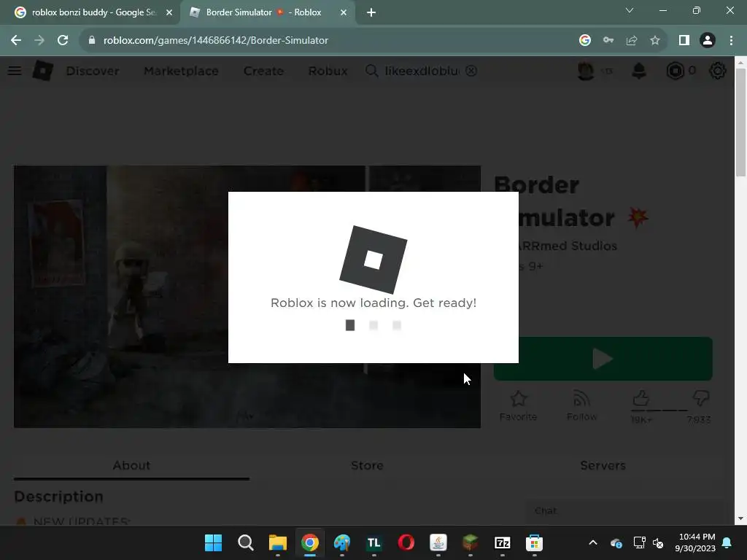Open the ARRmed Studios creator link

coord(566,246)
